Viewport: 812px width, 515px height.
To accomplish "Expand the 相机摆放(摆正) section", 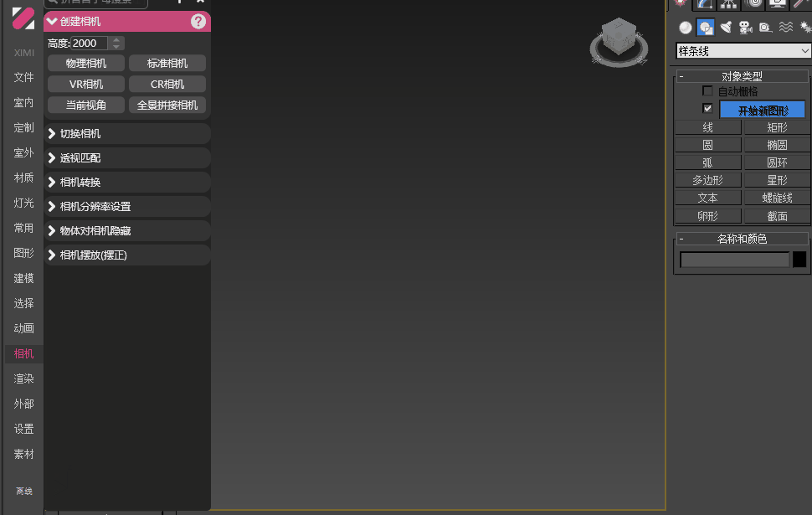I will [x=127, y=255].
